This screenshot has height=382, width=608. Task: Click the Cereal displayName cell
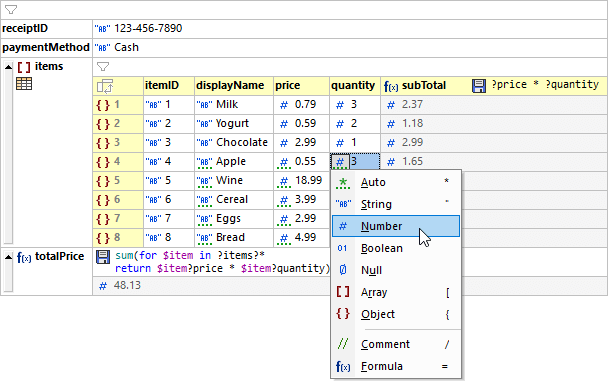point(234,200)
